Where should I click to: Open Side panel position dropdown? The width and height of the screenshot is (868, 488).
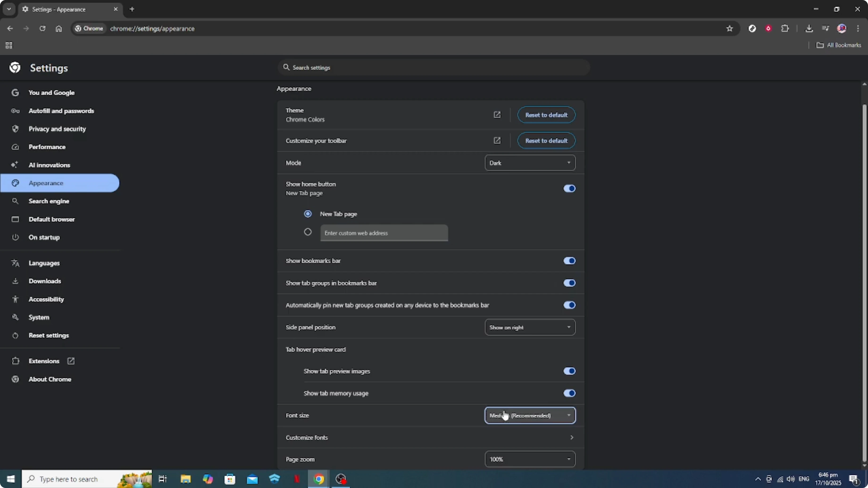pyautogui.click(x=530, y=327)
